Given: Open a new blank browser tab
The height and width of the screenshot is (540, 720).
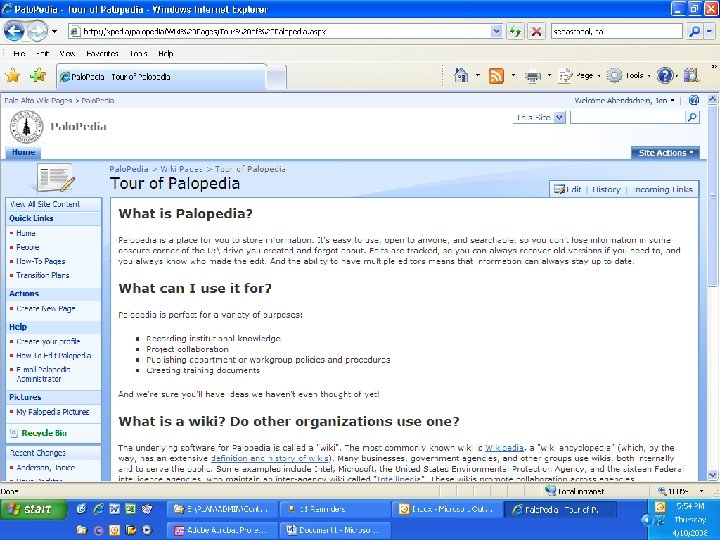Looking at the screenshot, I should [x=276, y=78].
